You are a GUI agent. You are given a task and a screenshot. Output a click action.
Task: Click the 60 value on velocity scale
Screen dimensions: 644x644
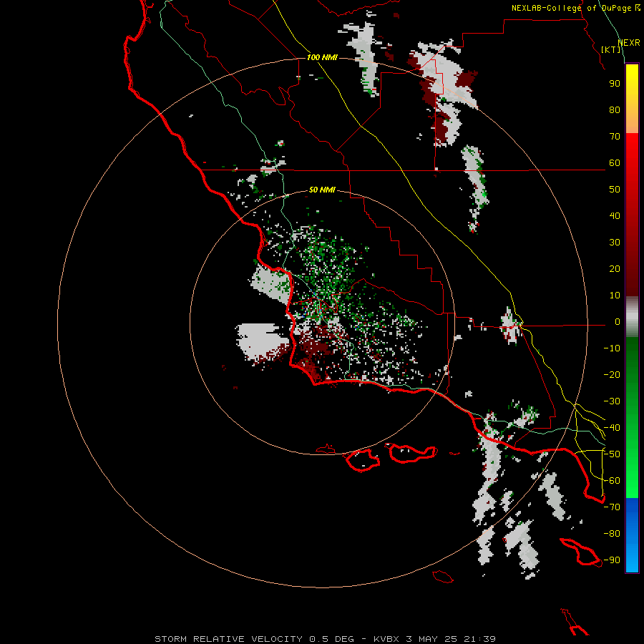[615, 163]
